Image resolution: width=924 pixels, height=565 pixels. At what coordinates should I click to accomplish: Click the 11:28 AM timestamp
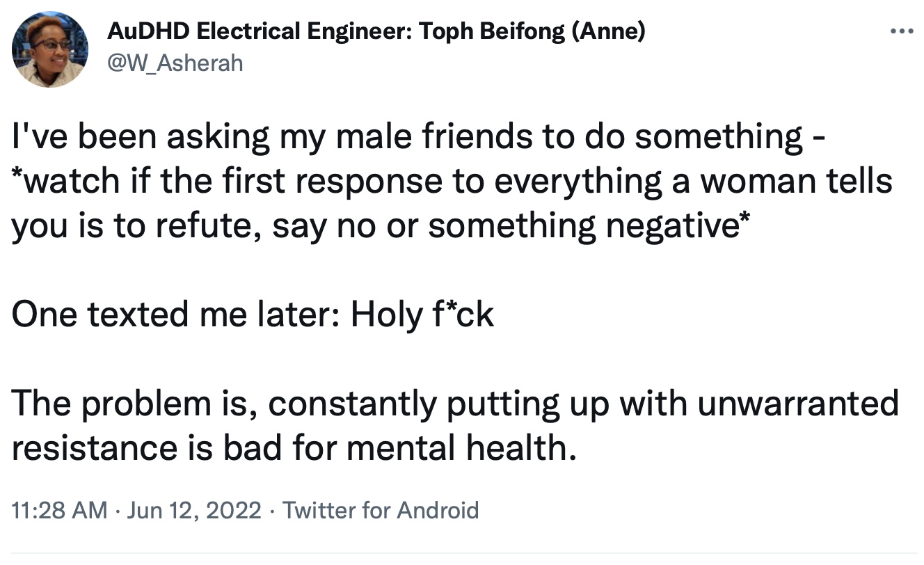click(60, 511)
